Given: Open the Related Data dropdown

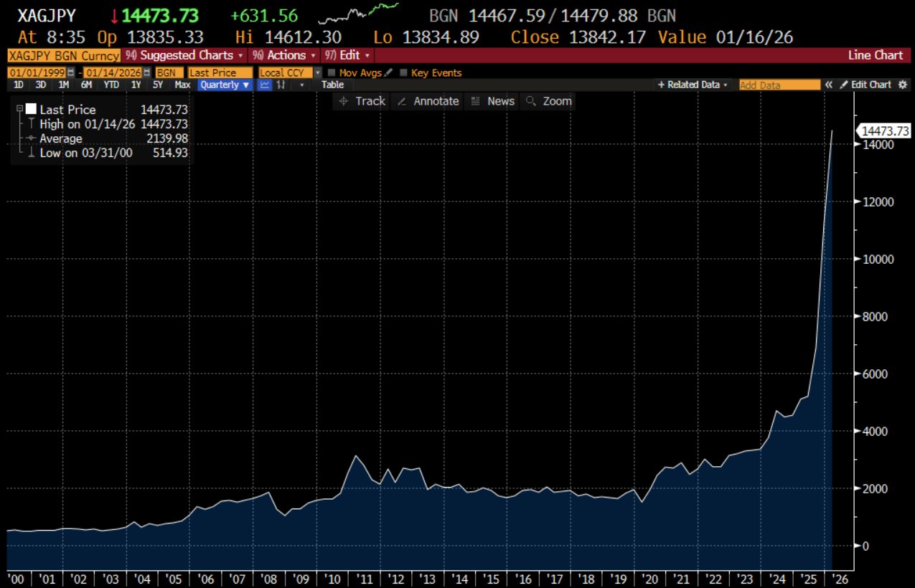Looking at the screenshot, I should point(693,85).
